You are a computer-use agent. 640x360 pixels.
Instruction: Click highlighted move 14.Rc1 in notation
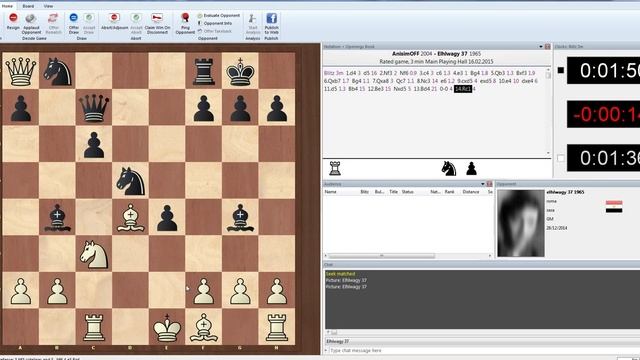[x=462, y=89]
